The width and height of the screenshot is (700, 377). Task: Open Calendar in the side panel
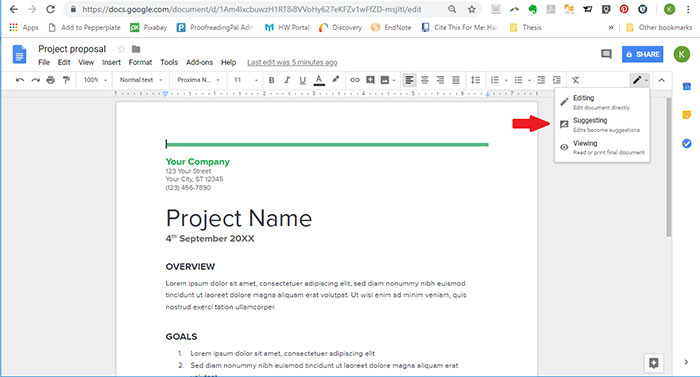(x=687, y=87)
